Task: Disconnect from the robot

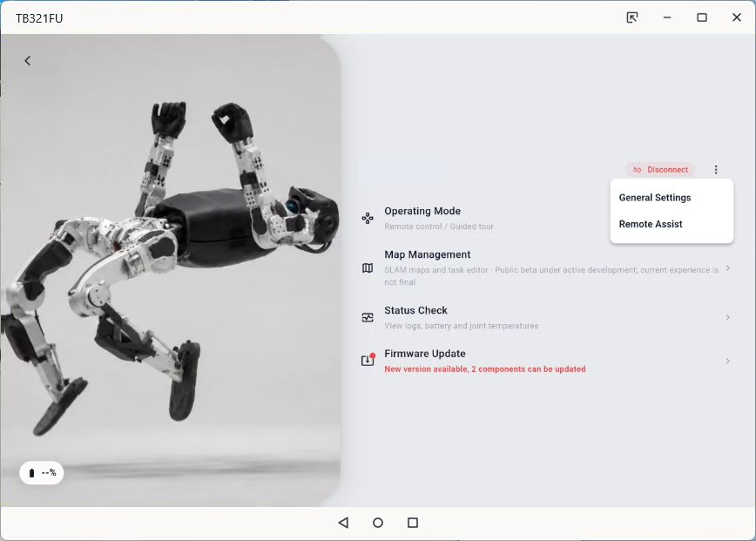Action: (660, 170)
